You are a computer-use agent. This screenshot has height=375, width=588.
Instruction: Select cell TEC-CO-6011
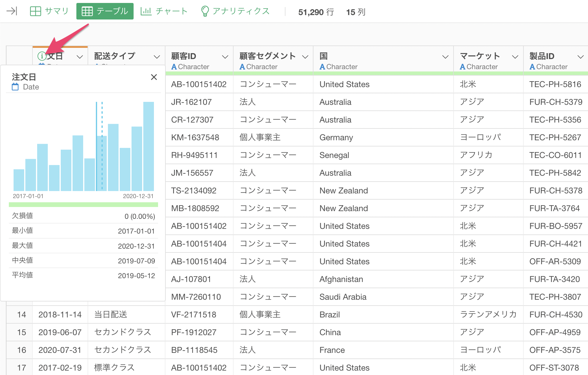click(x=556, y=155)
